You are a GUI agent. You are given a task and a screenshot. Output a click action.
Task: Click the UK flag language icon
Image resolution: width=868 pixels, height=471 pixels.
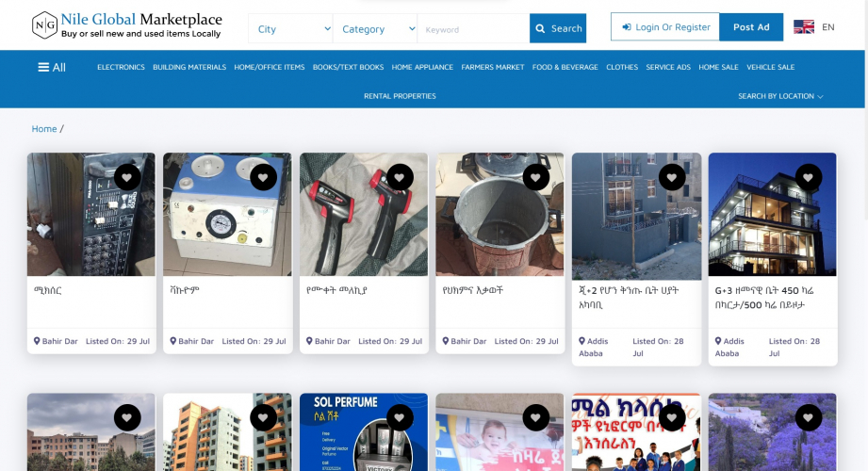(803, 27)
